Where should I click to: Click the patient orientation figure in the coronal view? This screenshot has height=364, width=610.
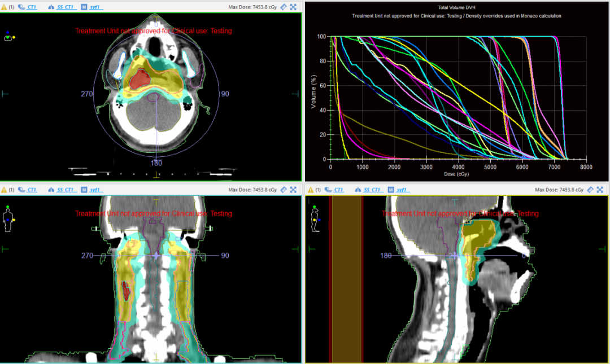point(8,220)
